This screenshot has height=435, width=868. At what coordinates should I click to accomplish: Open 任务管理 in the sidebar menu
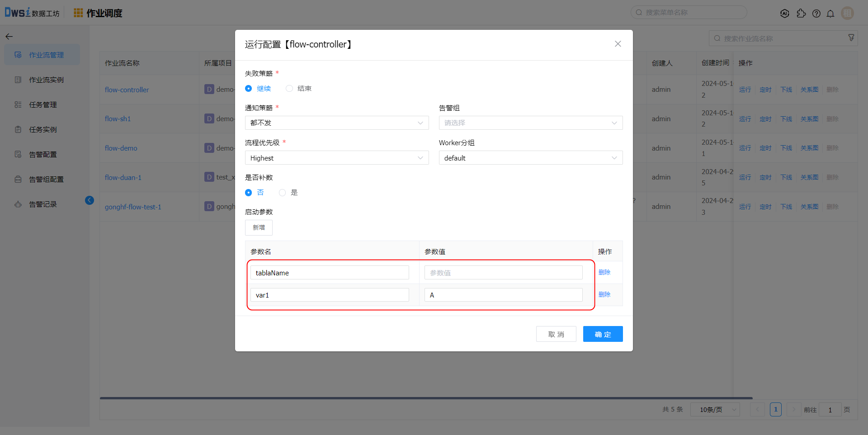(43, 105)
